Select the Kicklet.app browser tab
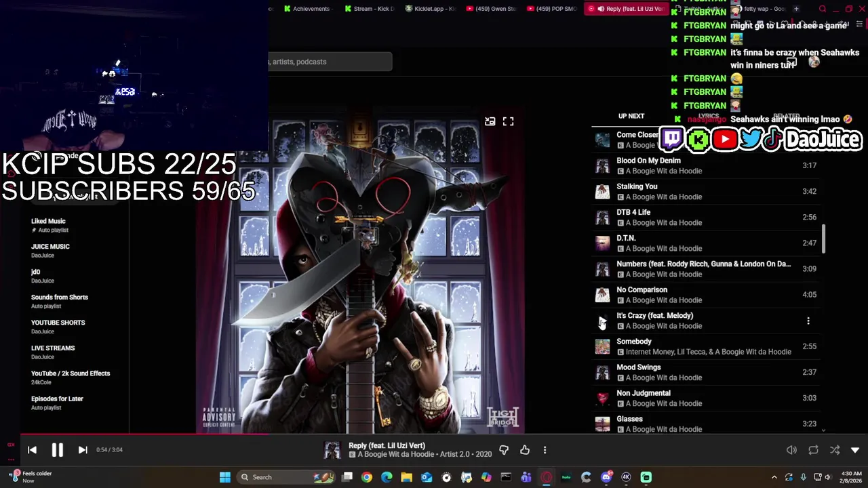The image size is (868, 488). click(430, 9)
